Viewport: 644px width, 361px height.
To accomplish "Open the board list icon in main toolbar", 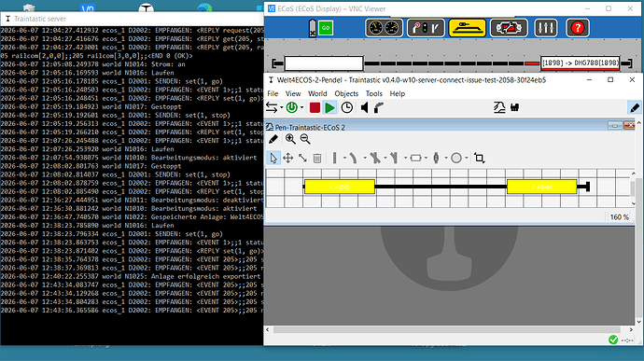I will (499, 107).
